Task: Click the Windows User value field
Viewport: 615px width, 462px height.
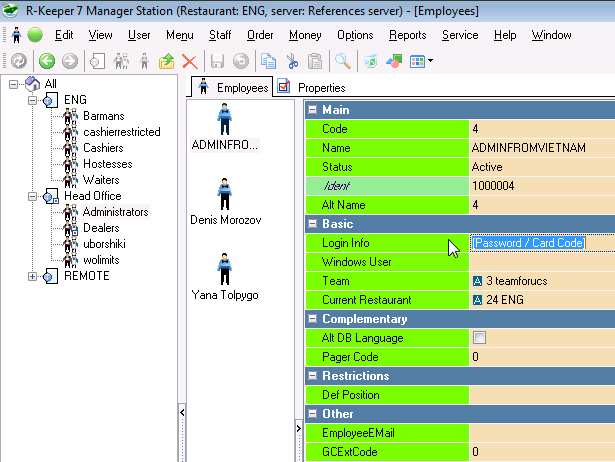Action: coord(542,262)
